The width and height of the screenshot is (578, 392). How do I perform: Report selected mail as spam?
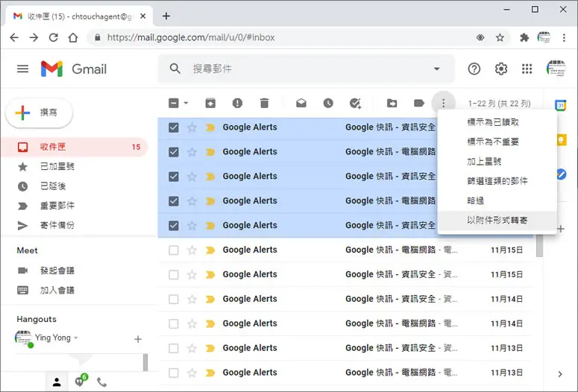pyautogui.click(x=237, y=103)
